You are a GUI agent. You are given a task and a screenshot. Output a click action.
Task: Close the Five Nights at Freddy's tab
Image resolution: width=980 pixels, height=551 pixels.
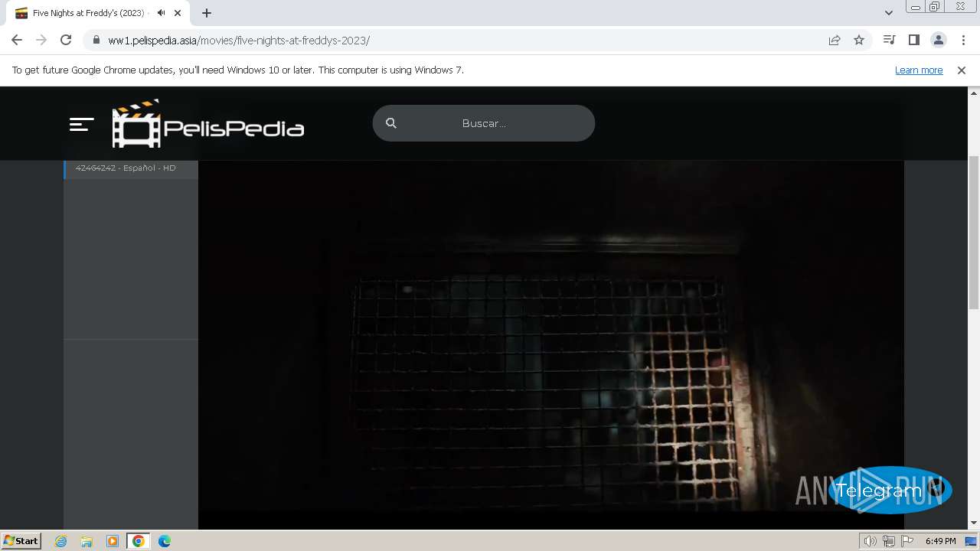pos(178,13)
